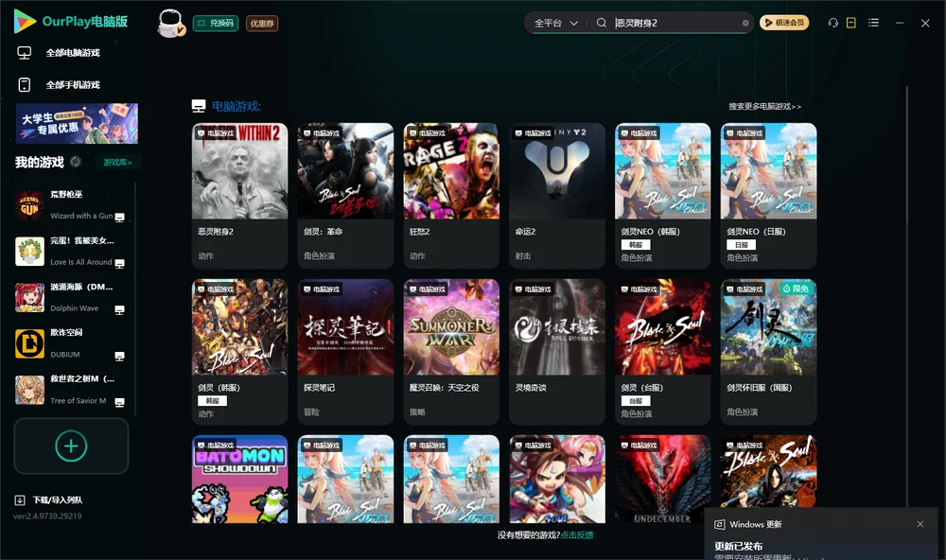Open the Windows 更新 notification title

click(755, 524)
